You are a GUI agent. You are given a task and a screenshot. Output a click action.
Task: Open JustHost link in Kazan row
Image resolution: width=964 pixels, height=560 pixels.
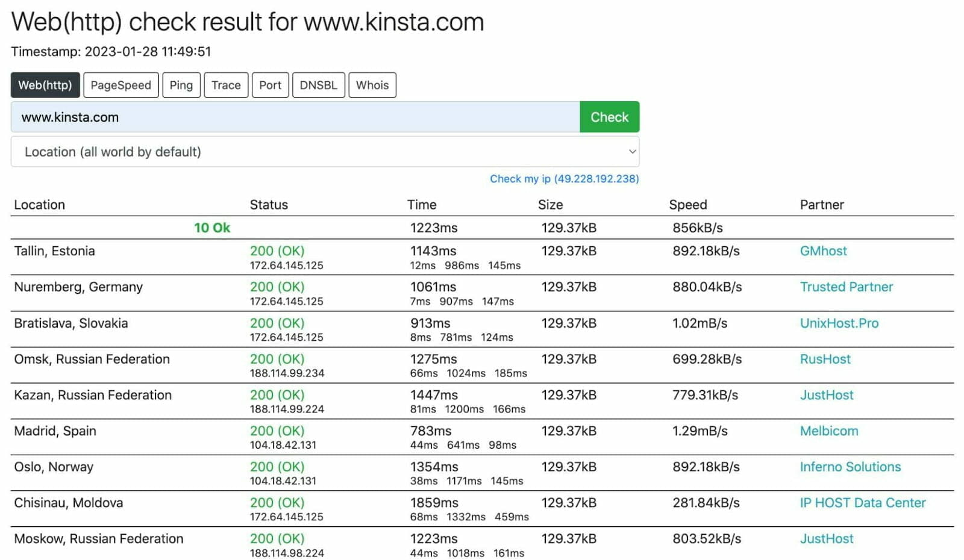[827, 395]
